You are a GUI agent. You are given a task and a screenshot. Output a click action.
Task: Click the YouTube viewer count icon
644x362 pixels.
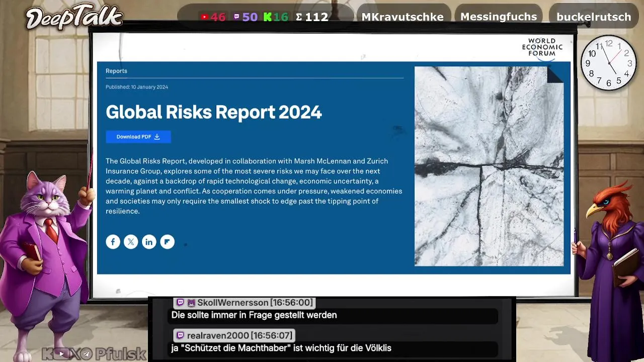[204, 17]
